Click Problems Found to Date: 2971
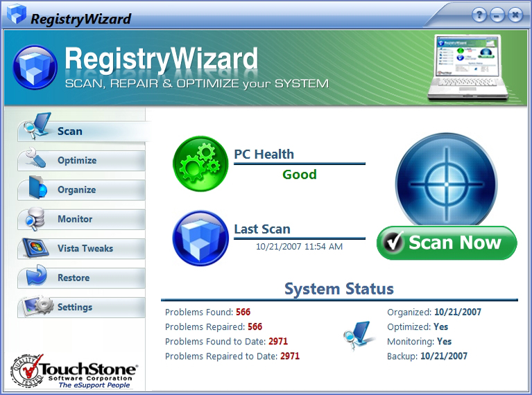This screenshot has height=395, width=532. pyautogui.click(x=226, y=342)
